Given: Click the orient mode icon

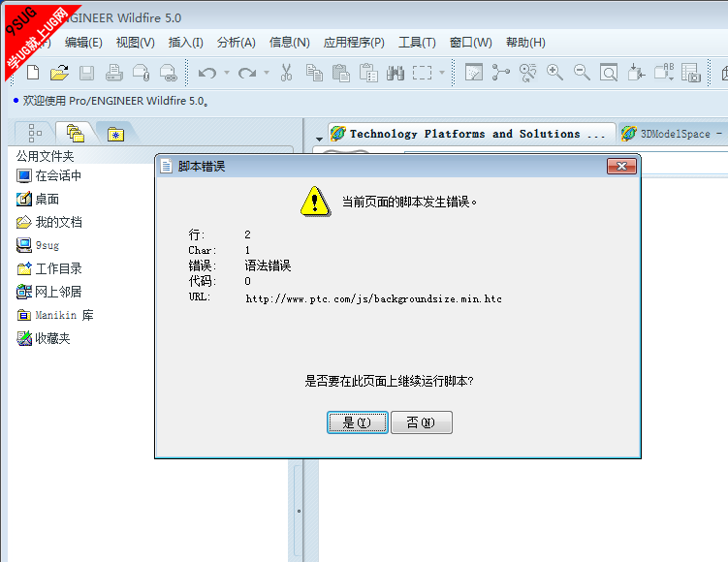Looking at the screenshot, I should coord(527,73).
